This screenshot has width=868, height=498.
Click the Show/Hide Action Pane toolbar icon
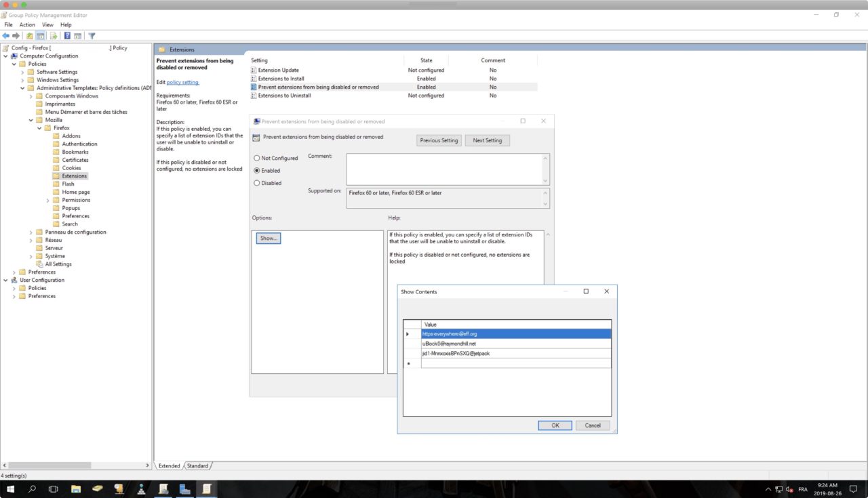pos(78,36)
